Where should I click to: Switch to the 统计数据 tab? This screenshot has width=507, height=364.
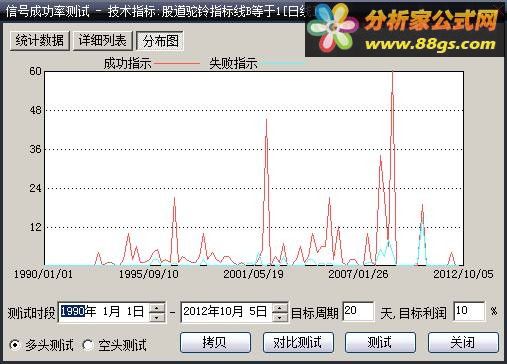point(40,41)
